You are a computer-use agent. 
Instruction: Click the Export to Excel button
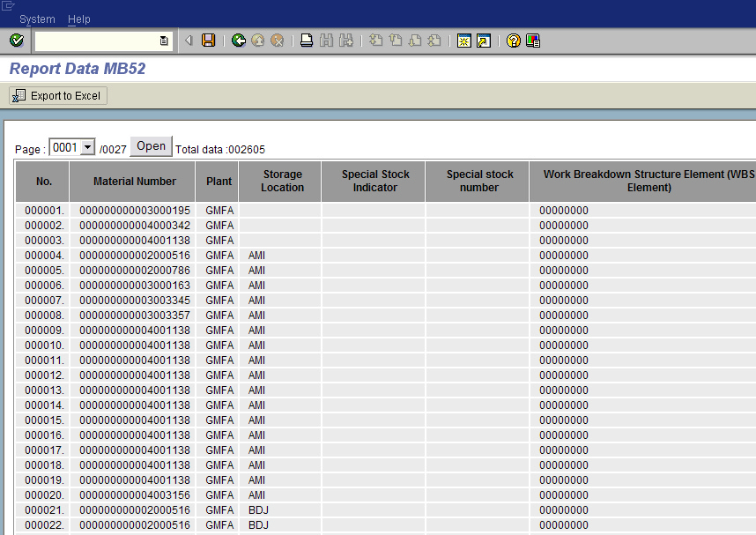tap(56, 95)
